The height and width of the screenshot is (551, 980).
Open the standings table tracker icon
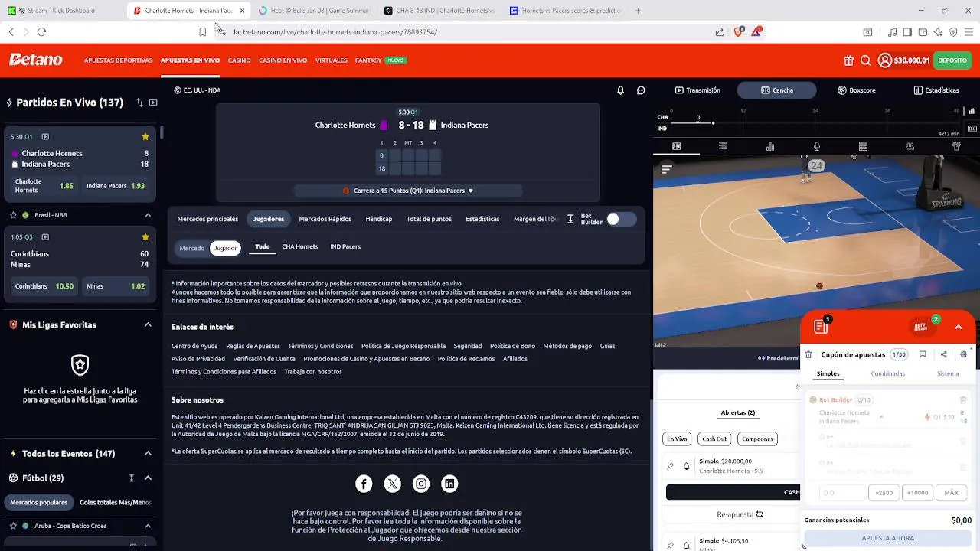(x=863, y=146)
